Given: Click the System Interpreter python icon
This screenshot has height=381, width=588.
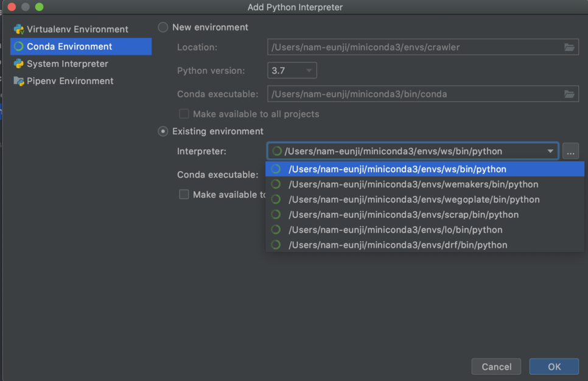Looking at the screenshot, I should click(x=19, y=64).
